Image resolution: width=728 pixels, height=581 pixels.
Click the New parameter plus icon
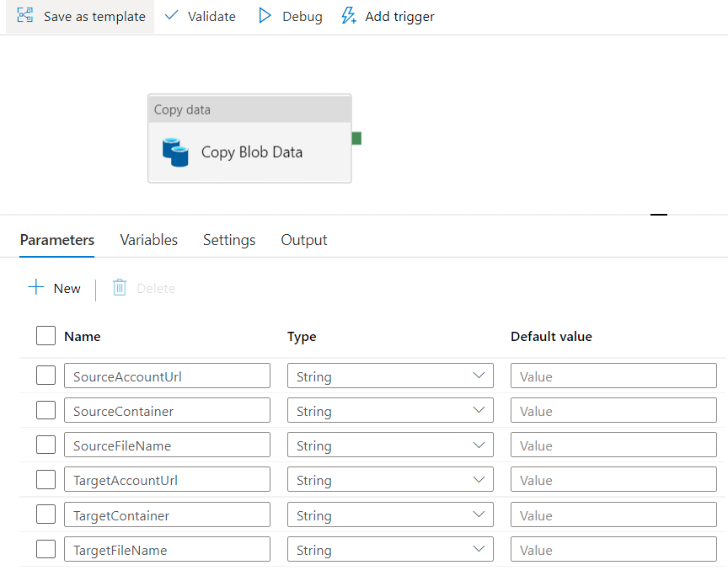click(x=35, y=288)
